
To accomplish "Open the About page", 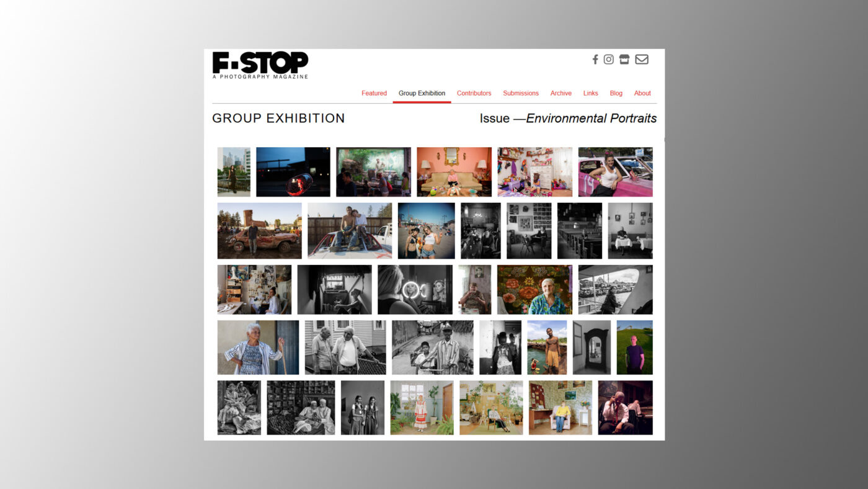I will (x=642, y=93).
